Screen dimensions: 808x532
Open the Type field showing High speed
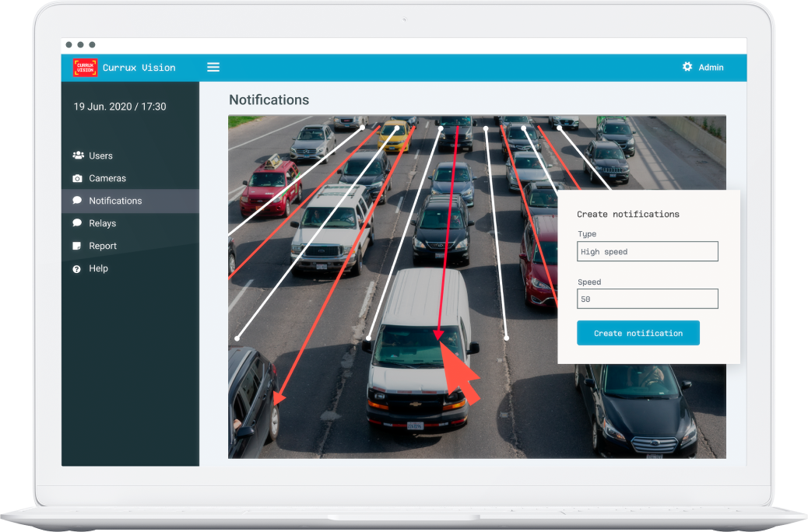coord(647,252)
